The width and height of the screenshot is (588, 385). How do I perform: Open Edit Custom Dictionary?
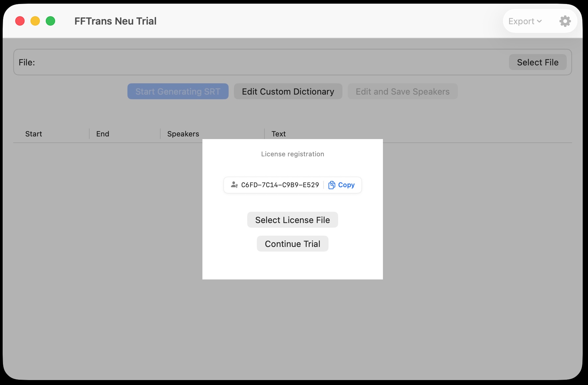[288, 91]
